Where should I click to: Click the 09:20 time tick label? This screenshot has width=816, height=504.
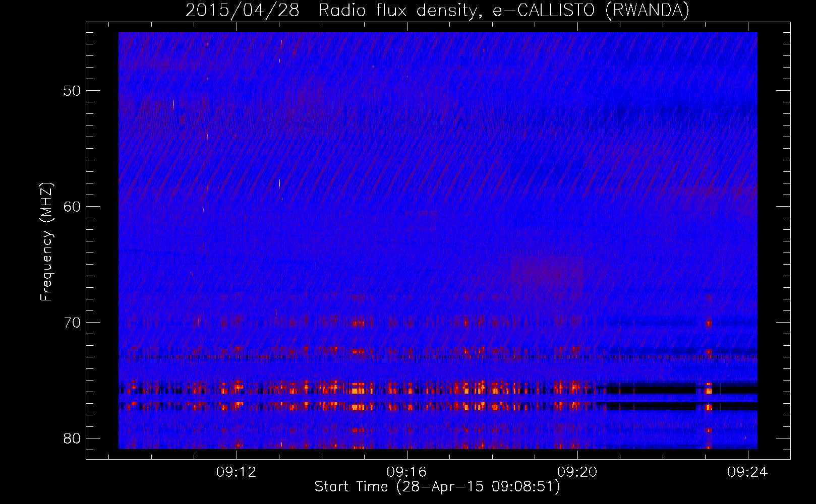(x=577, y=472)
